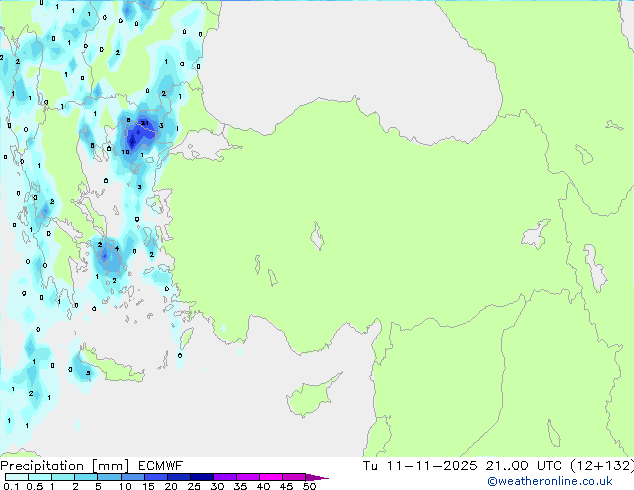Click the 'ECMWF' model label
634x490 pixels.
161,466
